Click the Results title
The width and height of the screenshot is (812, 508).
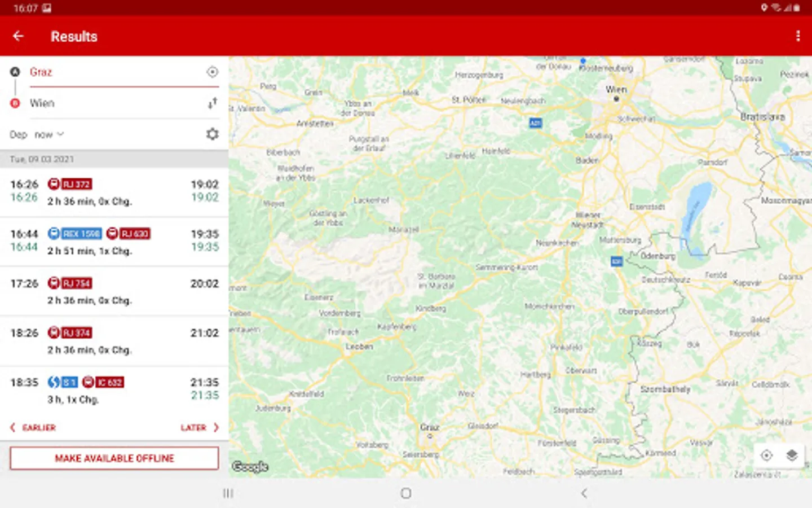click(x=74, y=37)
